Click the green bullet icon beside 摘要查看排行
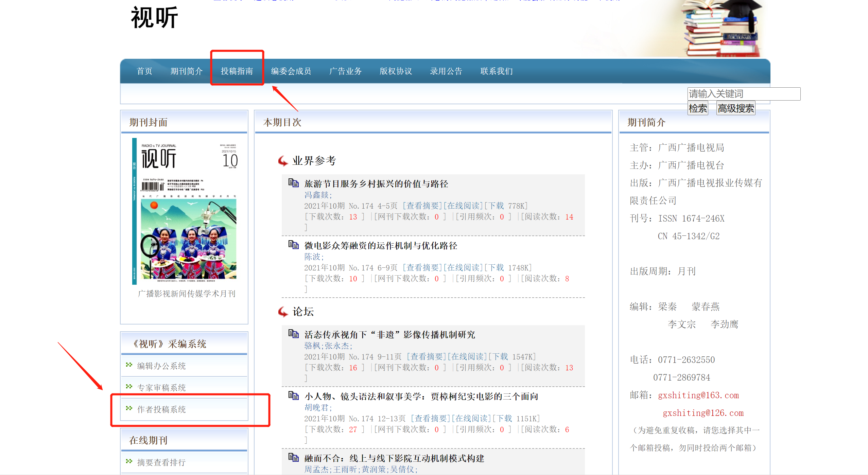This screenshot has width=868, height=475. click(129, 461)
